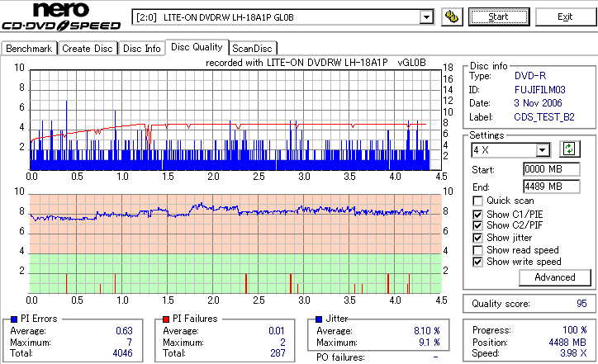
Task: Click the Progress value 100 %
Action: click(x=575, y=330)
